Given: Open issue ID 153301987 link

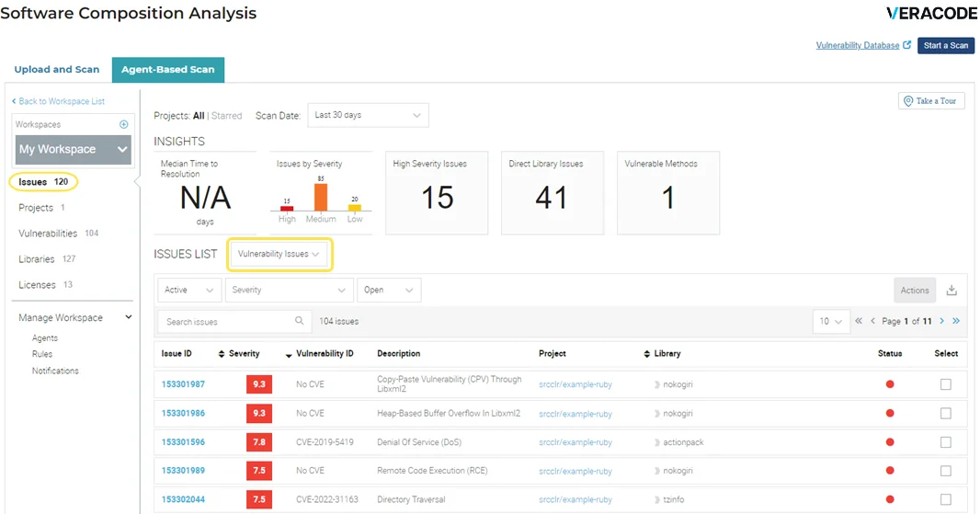Looking at the screenshot, I should 183,384.
